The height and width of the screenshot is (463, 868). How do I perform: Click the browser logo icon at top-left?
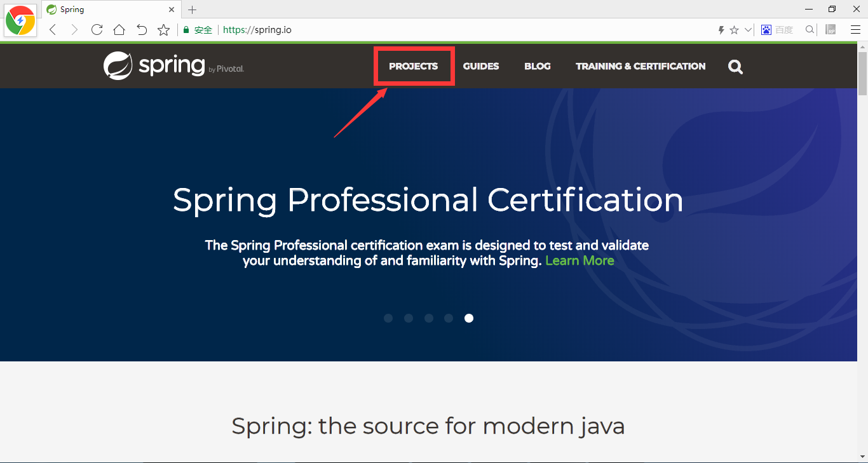click(x=20, y=20)
